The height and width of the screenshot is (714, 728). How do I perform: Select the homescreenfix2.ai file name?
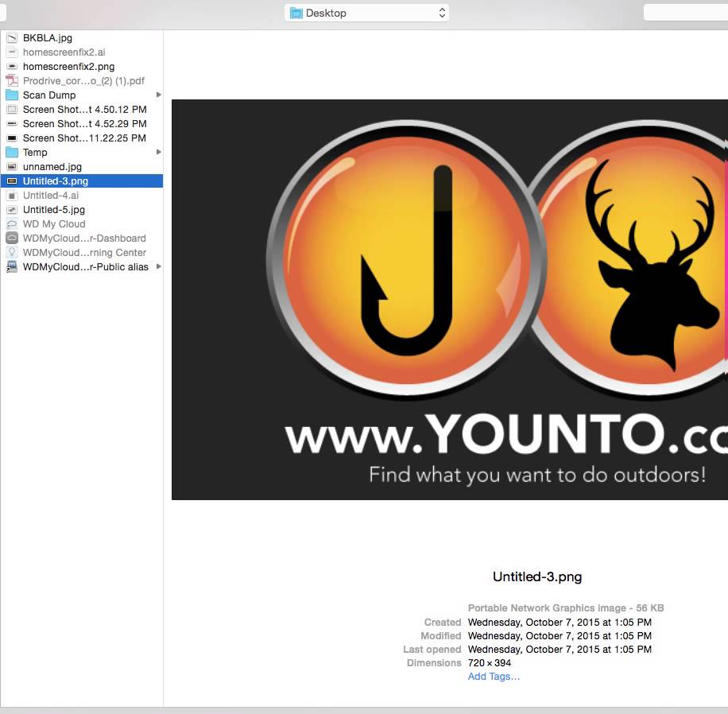(x=64, y=52)
